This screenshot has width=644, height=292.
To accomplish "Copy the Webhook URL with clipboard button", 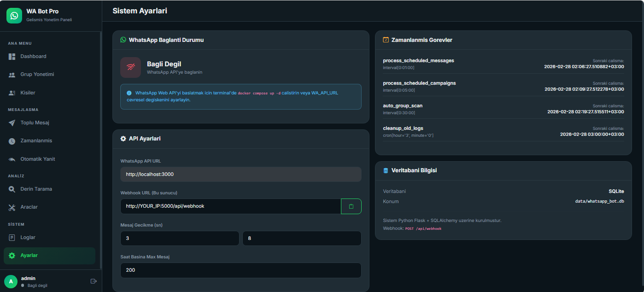I will [351, 206].
